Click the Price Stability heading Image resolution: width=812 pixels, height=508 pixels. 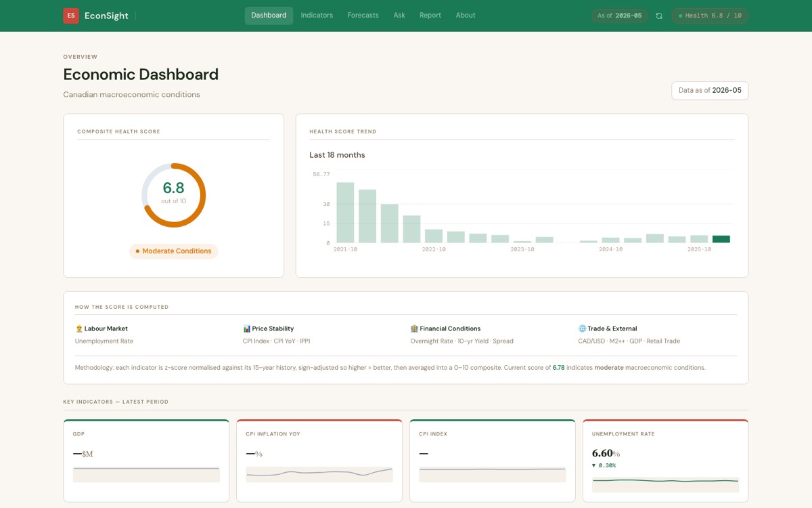273,329
